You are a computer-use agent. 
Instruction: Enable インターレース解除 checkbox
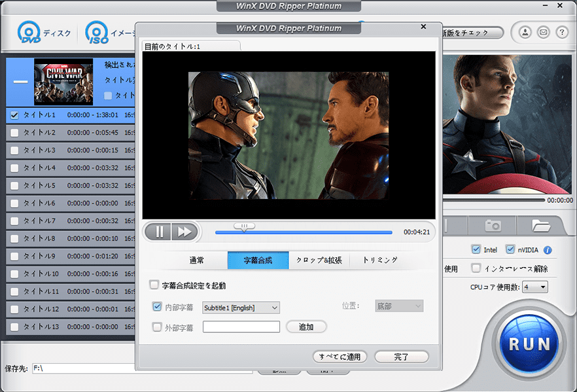click(476, 268)
